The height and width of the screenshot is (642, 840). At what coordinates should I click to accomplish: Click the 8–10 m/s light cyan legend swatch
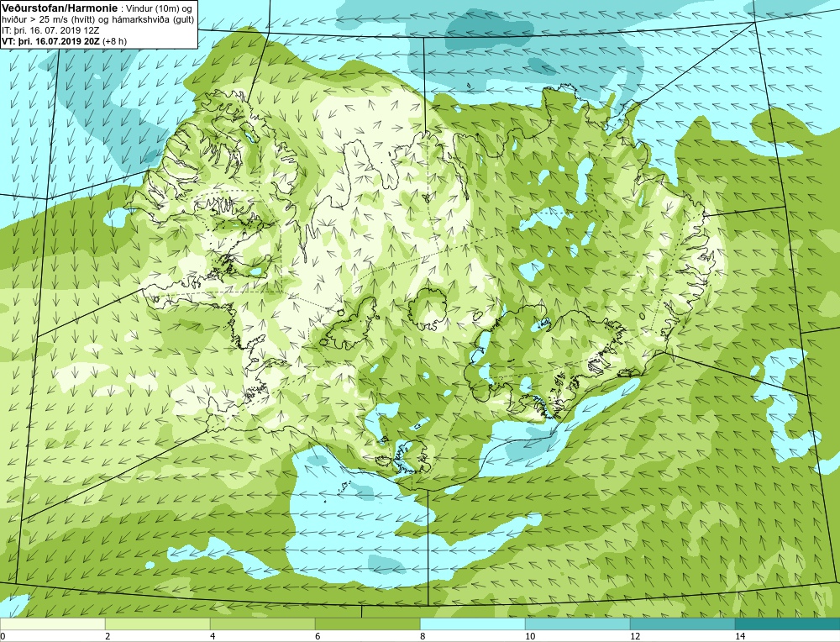coord(472,624)
